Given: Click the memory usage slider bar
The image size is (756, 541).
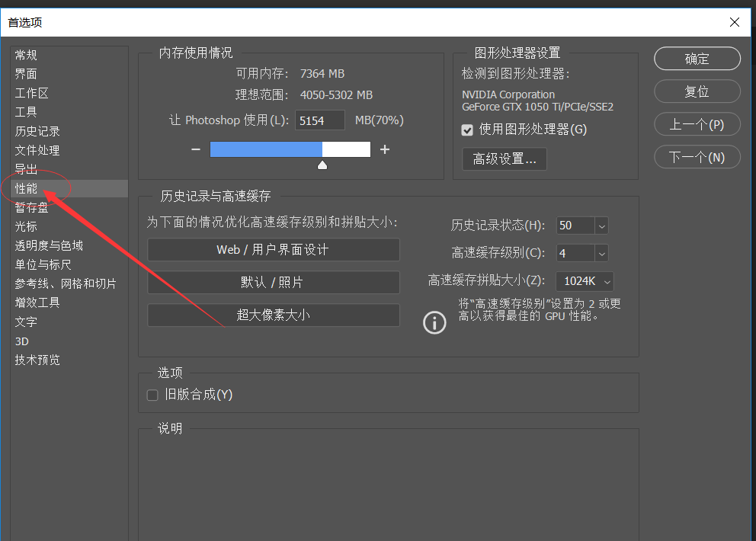Looking at the screenshot, I should coord(290,149).
